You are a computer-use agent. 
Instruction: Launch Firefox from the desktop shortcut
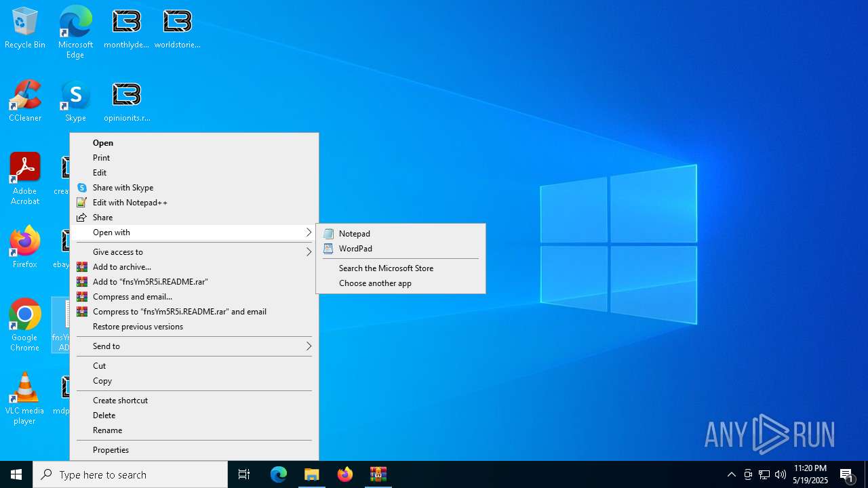point(25,248)
